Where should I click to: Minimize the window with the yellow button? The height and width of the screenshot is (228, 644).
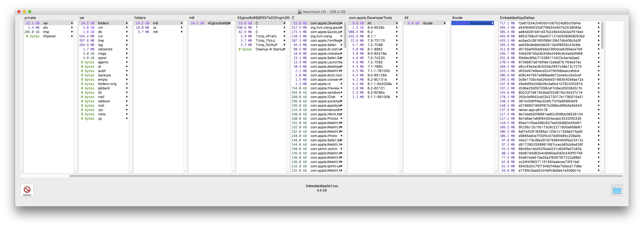click(24, 12)
